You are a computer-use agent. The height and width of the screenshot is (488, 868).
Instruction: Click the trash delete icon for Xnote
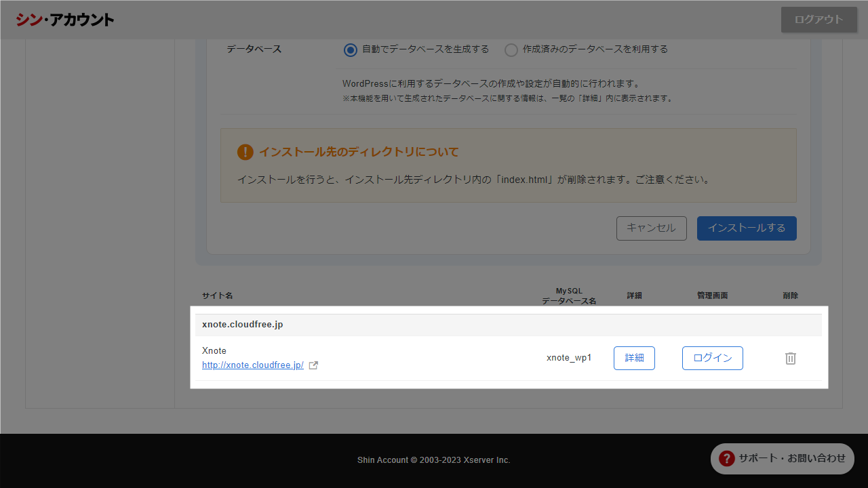[790, 359]
